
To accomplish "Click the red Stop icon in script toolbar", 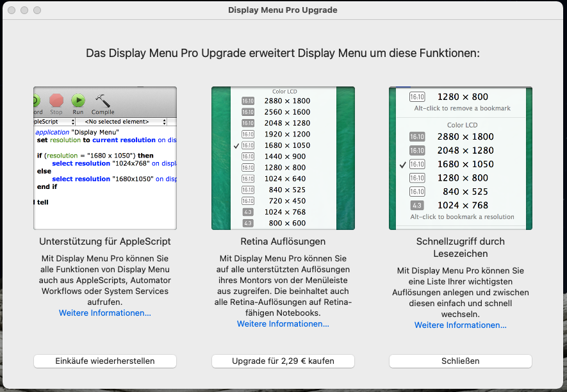I will pyautogui.click(x=56, y=101).
